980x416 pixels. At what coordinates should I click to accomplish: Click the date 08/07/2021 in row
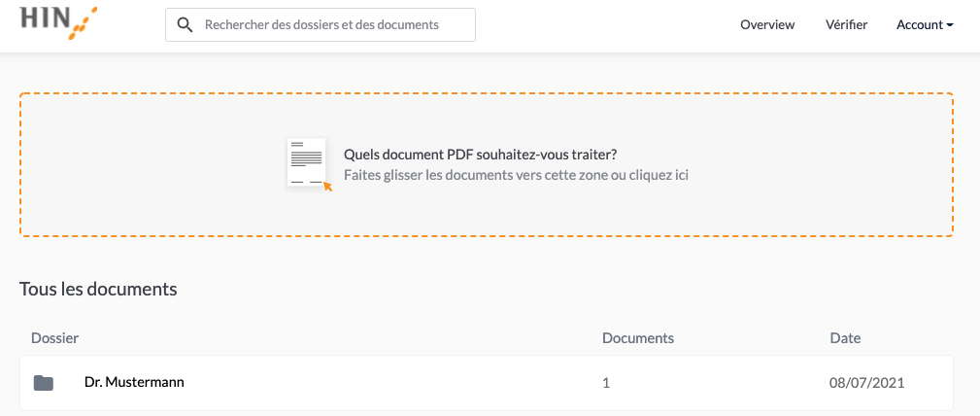tap(867, 383)
